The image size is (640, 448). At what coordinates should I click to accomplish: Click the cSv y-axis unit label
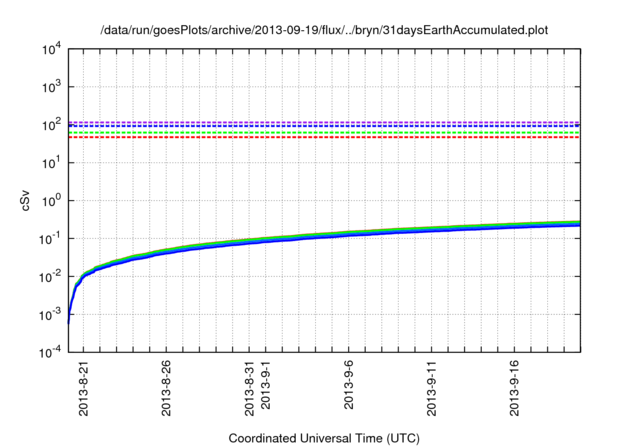click(25, 200)
